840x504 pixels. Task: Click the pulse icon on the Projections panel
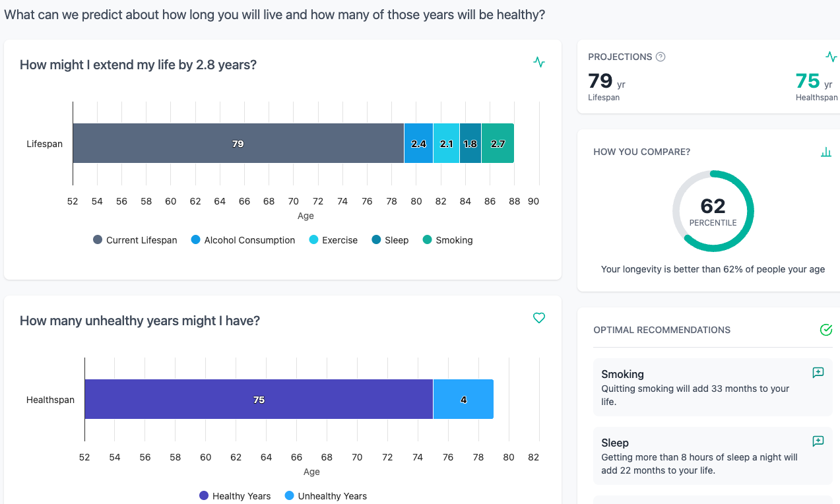[x=832, y=57]
